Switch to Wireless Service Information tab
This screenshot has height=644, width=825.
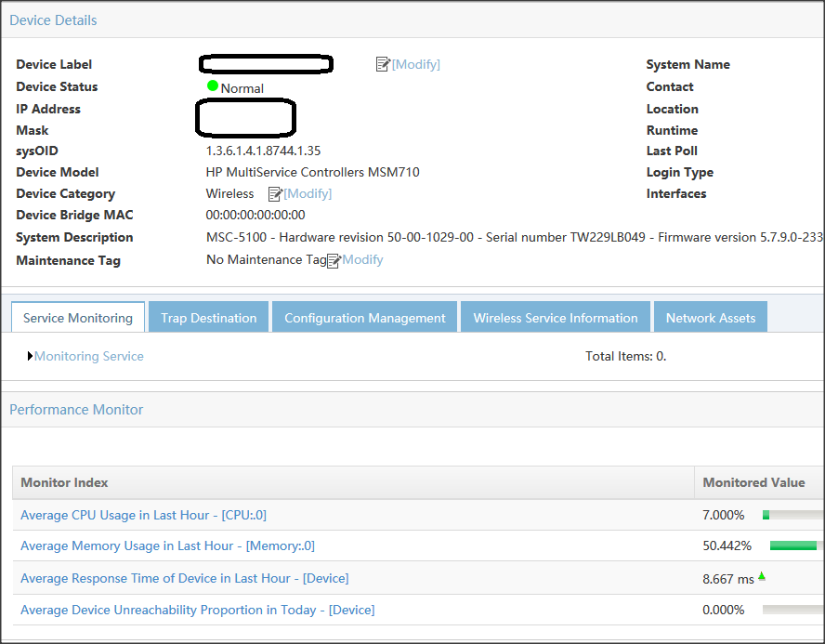click(x=555, y=317)
